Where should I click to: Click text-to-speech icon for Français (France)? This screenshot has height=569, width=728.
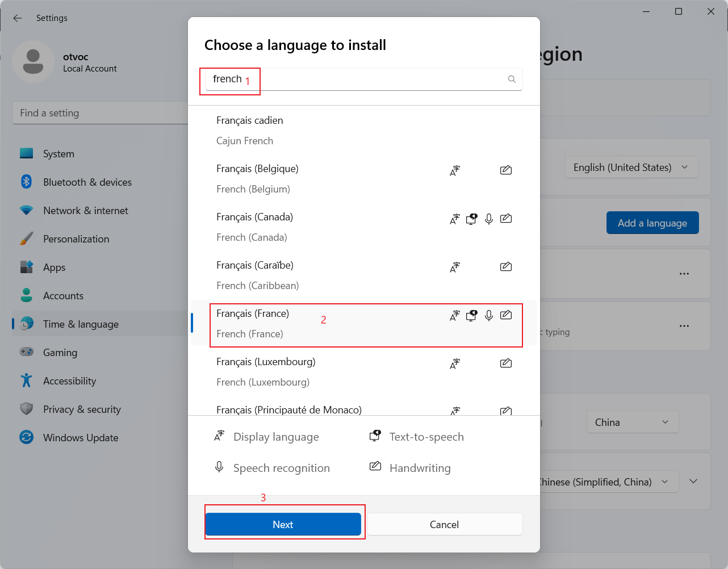[472, 315]
